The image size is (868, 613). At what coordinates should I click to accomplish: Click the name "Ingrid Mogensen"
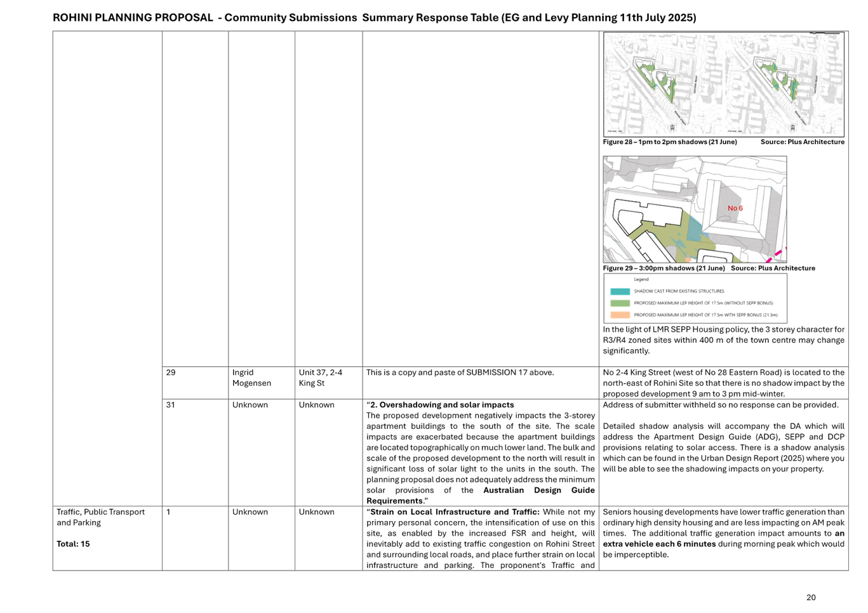click(x=251, y=378)
